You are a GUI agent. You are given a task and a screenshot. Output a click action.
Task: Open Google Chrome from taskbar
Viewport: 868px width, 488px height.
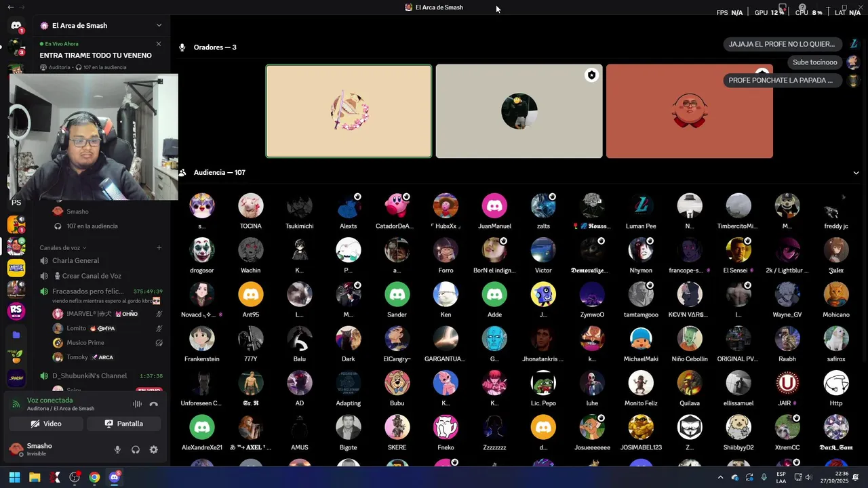(x=94, y=477)
